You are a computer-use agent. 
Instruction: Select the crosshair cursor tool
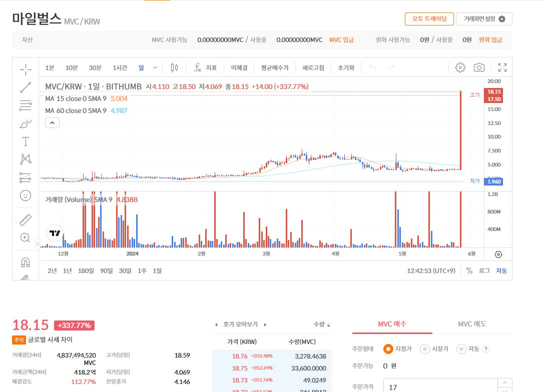(x=26, y=69)
